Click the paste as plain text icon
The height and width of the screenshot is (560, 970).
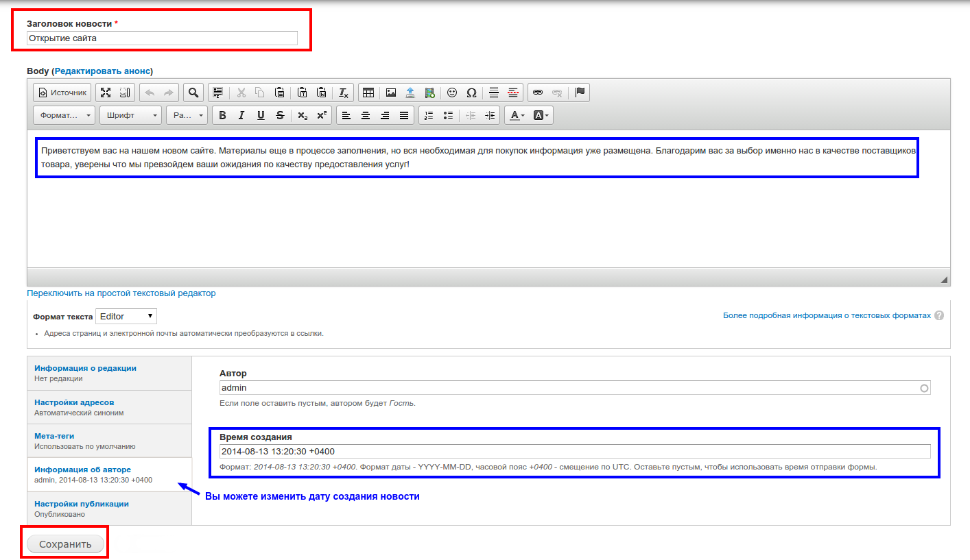tap(302, 93)
